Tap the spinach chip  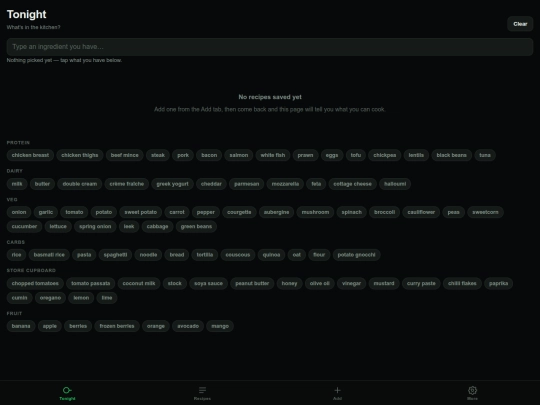click(x=352, y=212)
